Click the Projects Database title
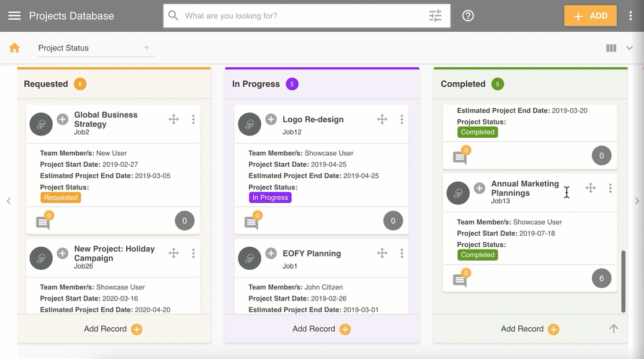The width and height of the screenshot is (644, 359). [71, 16]
